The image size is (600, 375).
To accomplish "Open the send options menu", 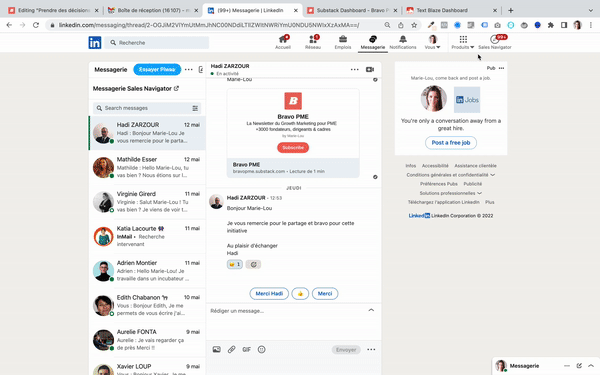I will 371,349.
